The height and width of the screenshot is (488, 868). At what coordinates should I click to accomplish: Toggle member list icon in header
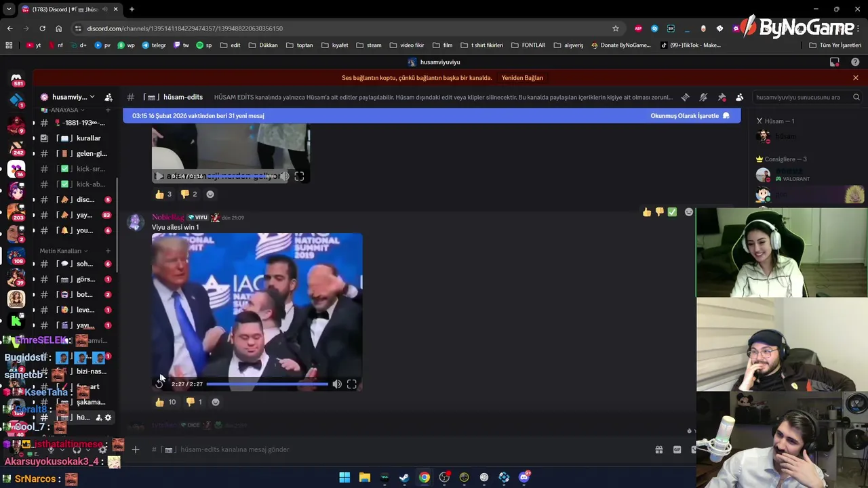pos(740,97)
